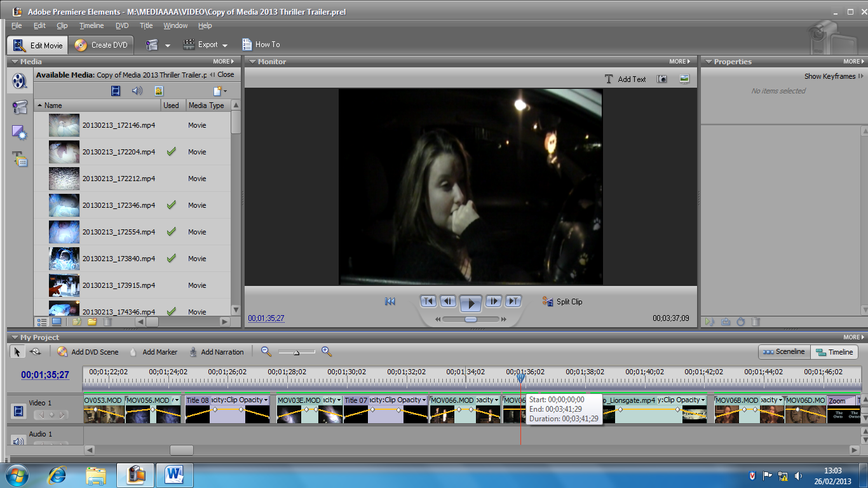Click the Create DVD button

click(x=102, y=45)
